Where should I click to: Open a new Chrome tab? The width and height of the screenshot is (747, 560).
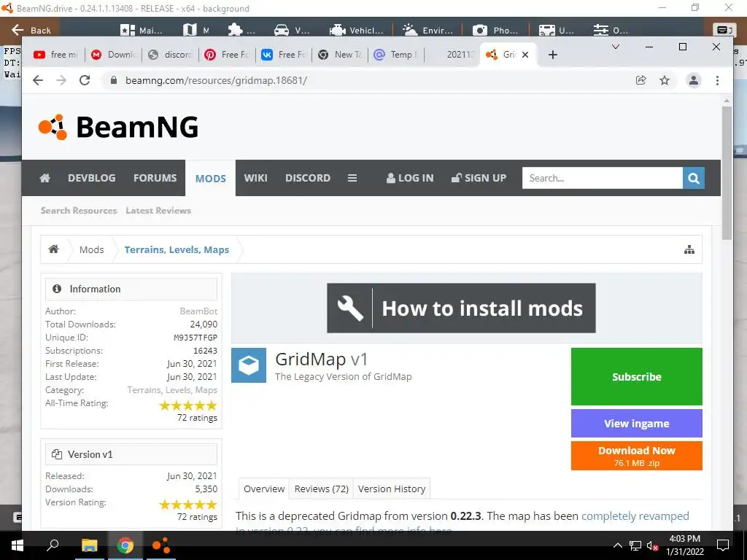553,55
